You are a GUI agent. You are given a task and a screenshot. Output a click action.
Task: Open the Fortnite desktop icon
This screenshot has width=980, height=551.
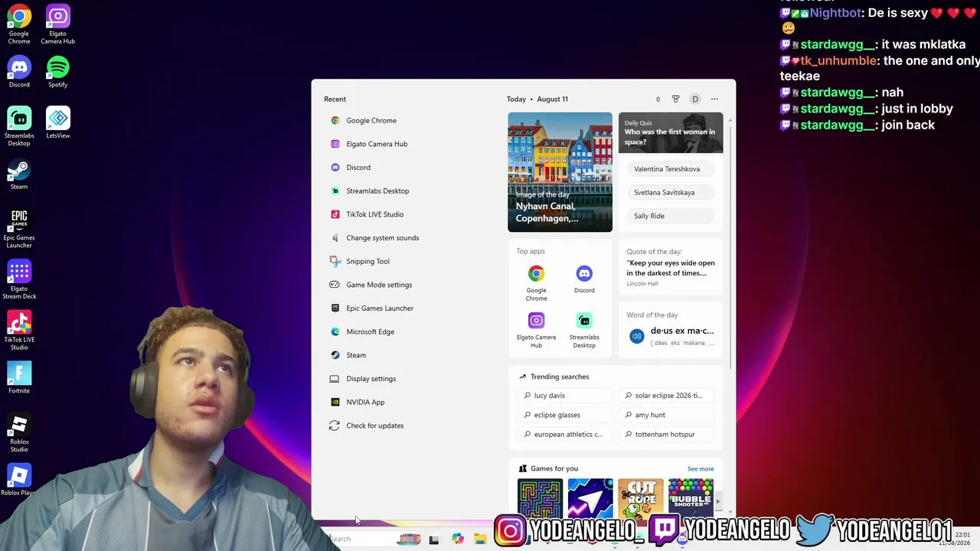[19, 378]
